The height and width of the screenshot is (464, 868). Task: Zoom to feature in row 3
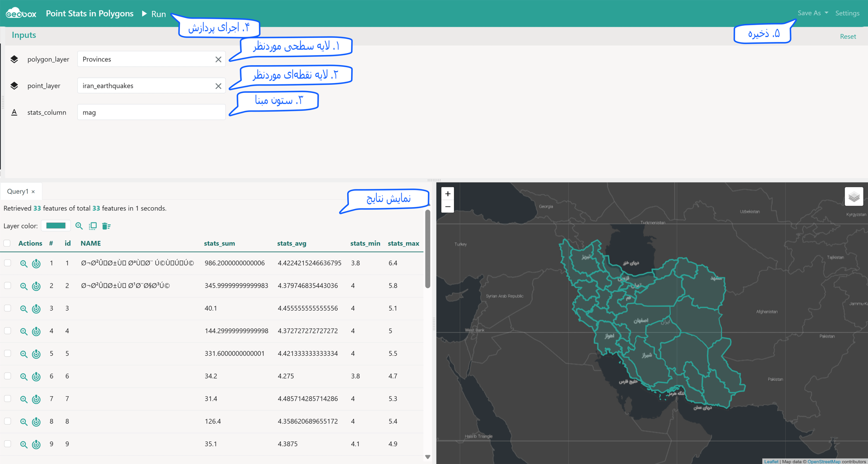(23, 309)
